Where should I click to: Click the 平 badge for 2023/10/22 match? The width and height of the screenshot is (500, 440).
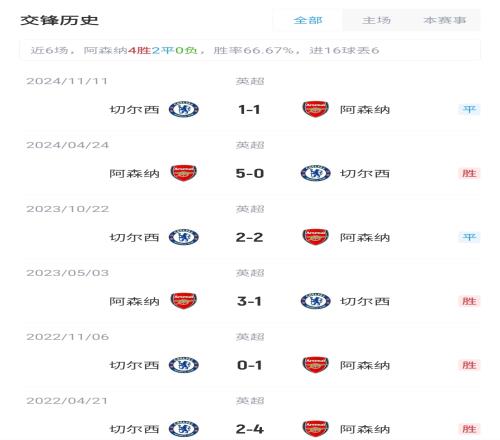point(469,237)
